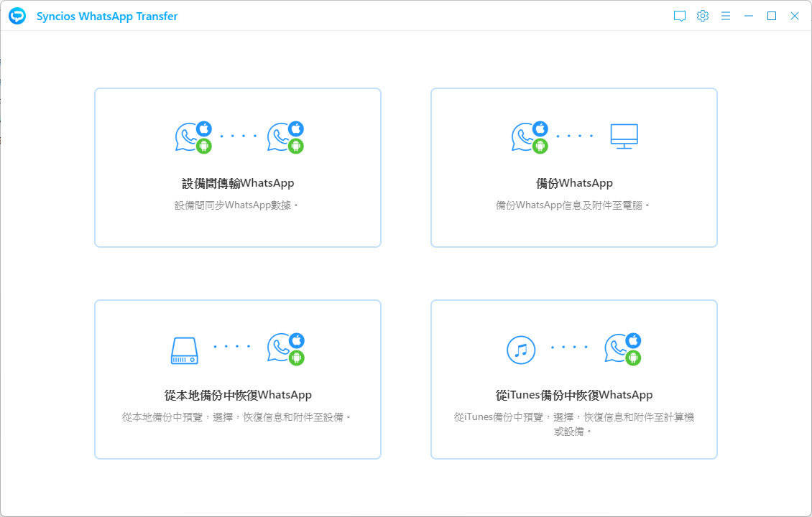Open the settings gear in the title bar

(x=702, y=15)
